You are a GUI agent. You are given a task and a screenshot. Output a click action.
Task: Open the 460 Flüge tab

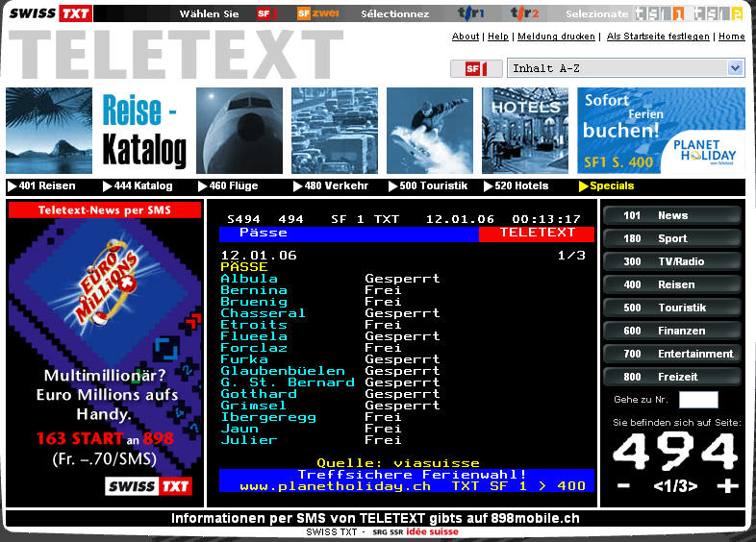228,186
